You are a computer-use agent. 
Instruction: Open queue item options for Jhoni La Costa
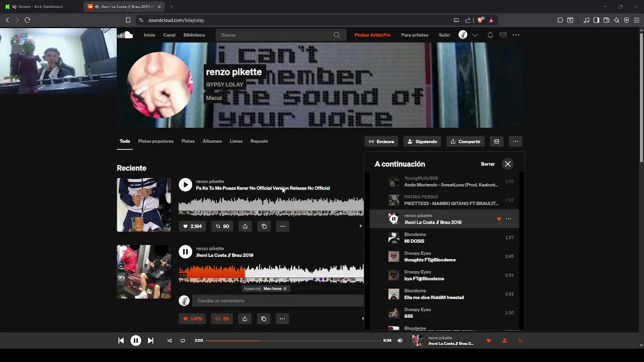pyautogui.click(x=508, y=219)
